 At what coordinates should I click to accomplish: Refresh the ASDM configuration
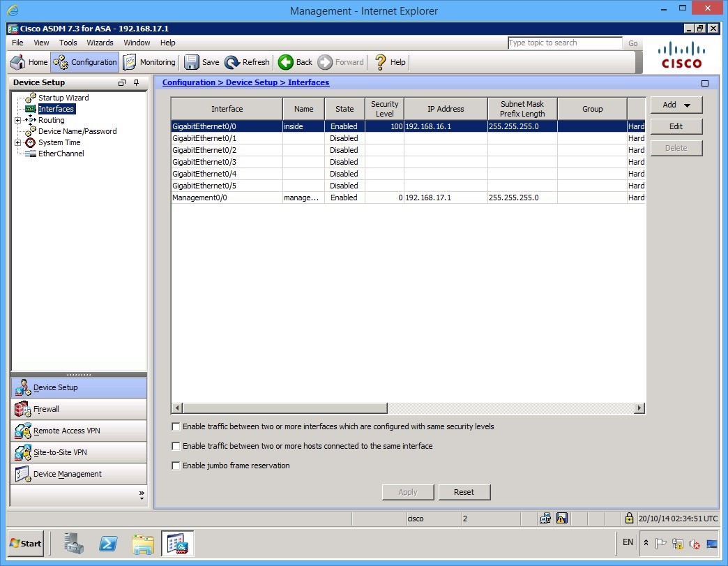247,62
